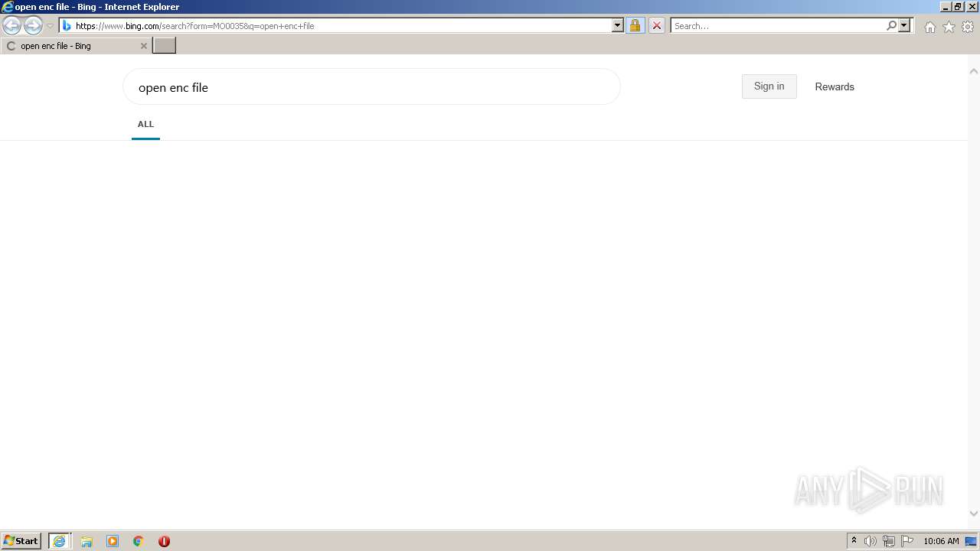Click the Bing favicon in the address bar
Viewport: 980px width, 551px height.
67,26
